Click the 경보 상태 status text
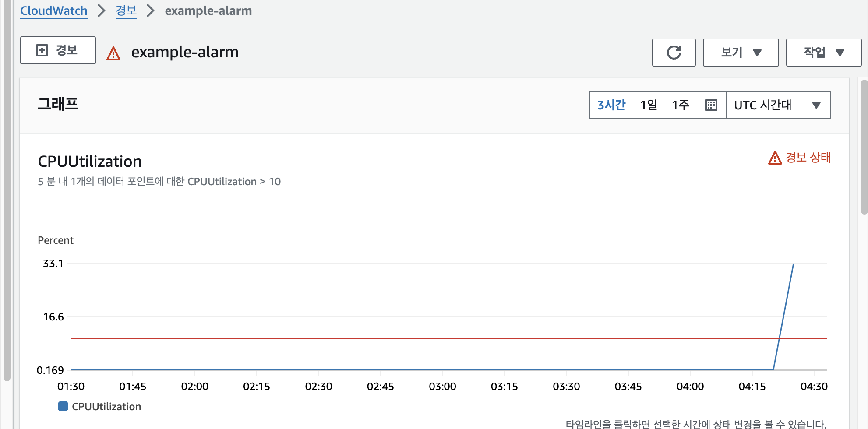Screen dimensions: 868x429 coord(808,158)
